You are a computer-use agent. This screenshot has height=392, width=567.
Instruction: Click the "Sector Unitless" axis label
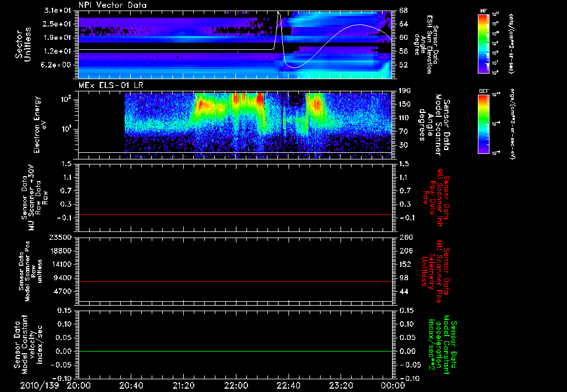pyautogui.click(x=23, y=44)
